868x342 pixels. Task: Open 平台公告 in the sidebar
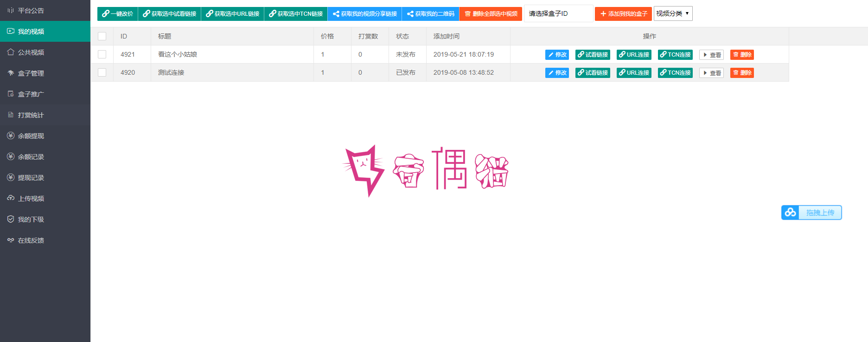pos(45,10)
